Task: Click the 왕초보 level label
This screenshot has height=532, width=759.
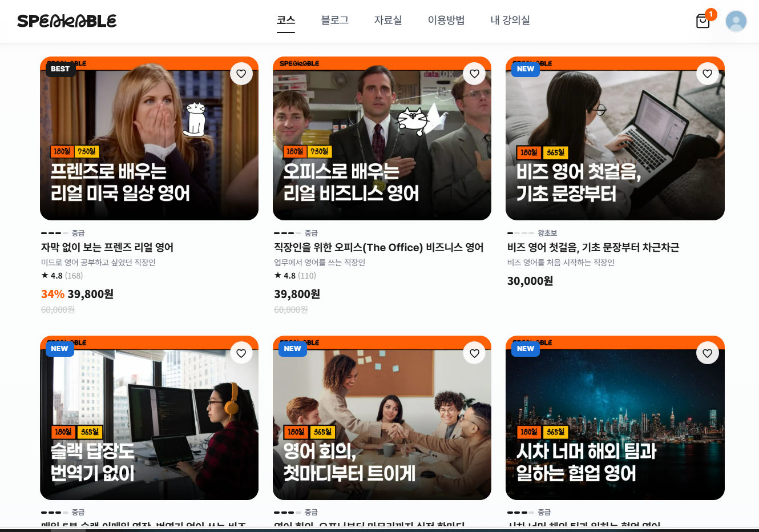Action: [547, 233]
